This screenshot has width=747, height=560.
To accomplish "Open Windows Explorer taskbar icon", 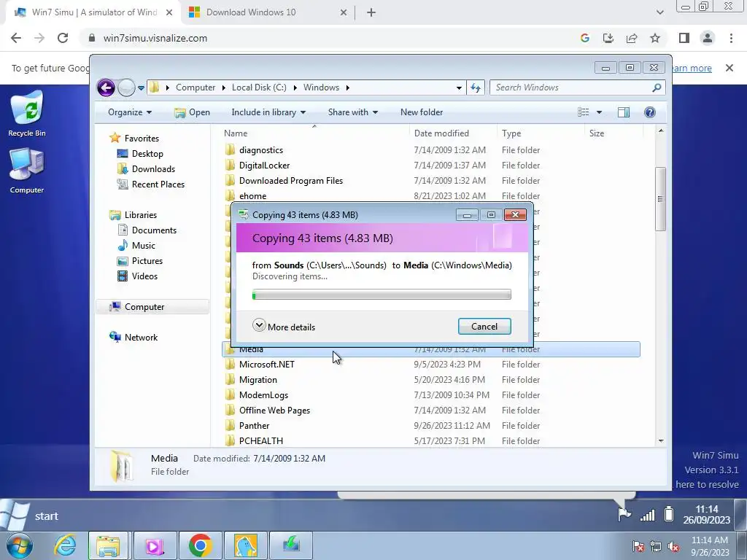I will (x=108, y=545).
